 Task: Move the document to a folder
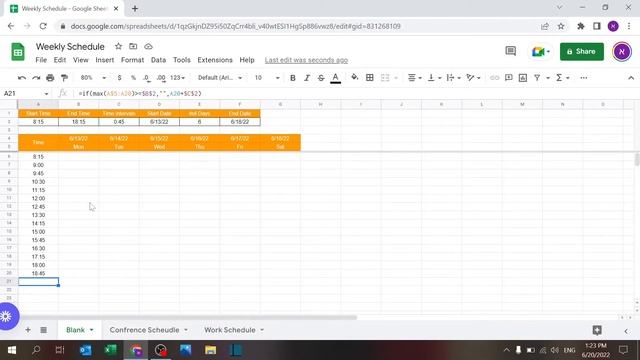(x=133, y=47)
